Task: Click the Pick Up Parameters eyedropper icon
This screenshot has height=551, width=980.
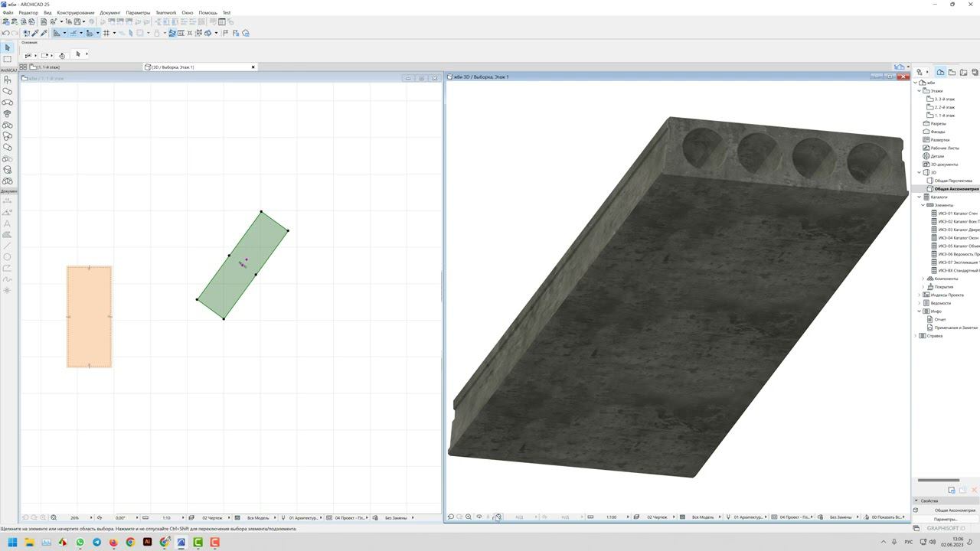Action: tap(35, 33)
